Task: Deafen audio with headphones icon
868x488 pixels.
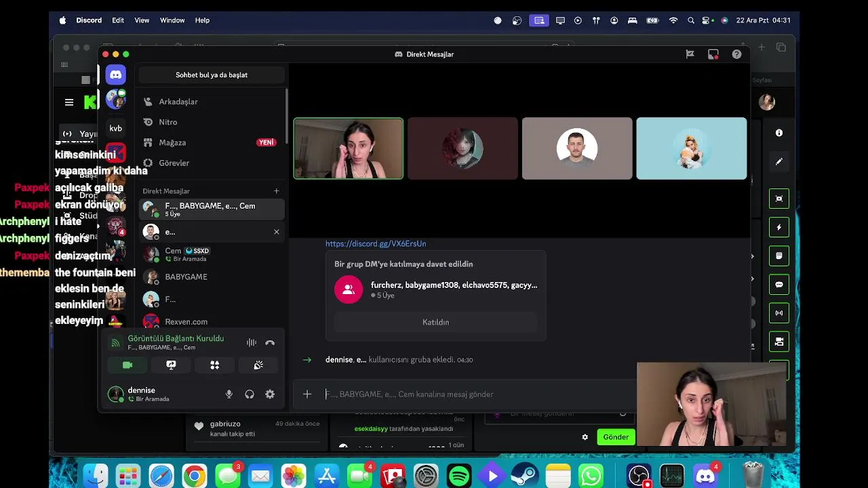Action: coord(250,394)
